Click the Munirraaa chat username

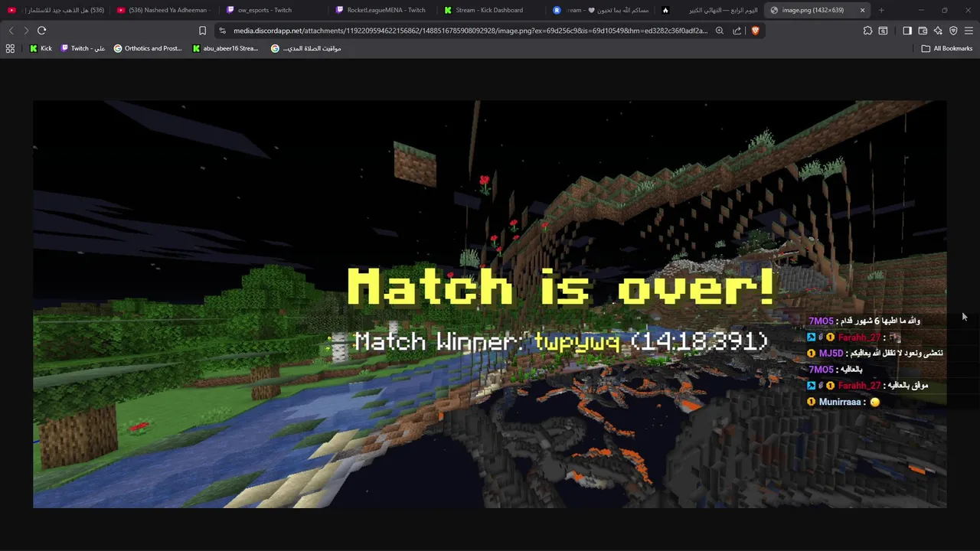tap(840, 402)
